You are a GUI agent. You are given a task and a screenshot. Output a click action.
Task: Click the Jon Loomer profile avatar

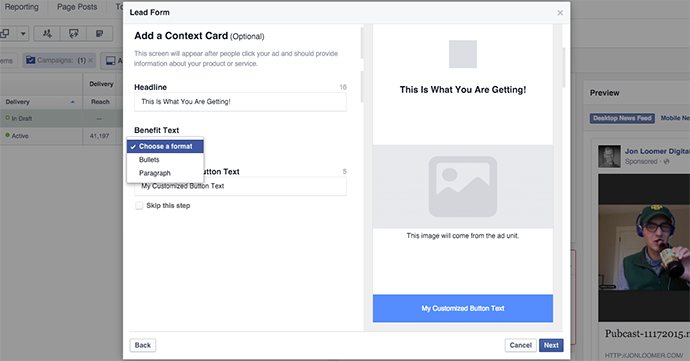[609, 156]
